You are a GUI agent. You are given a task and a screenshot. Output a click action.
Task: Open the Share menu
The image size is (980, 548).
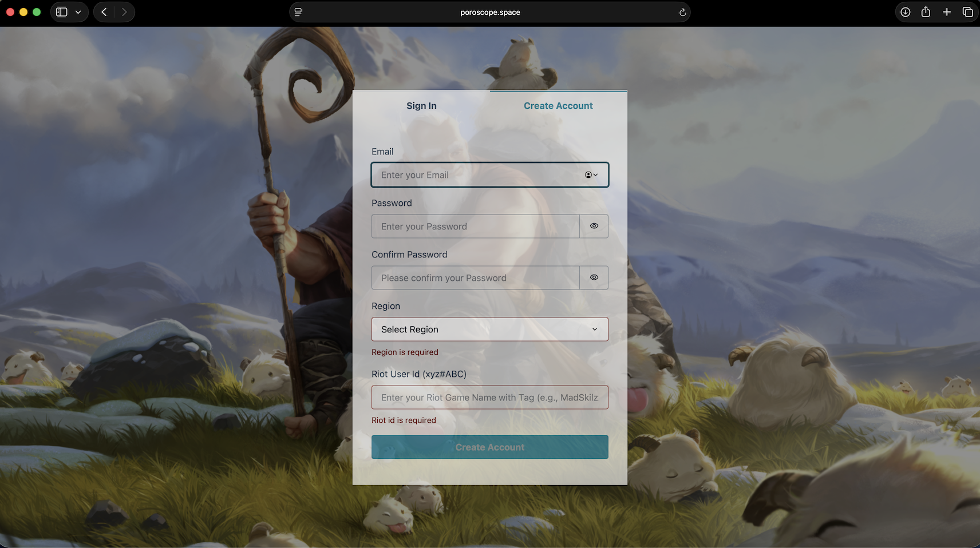click(x=926, y=12)
